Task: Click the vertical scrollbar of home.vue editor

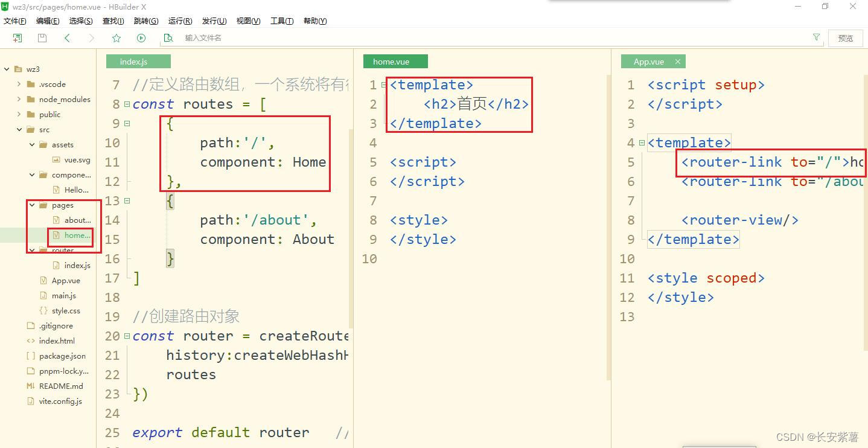Action: tap(610, 226)
